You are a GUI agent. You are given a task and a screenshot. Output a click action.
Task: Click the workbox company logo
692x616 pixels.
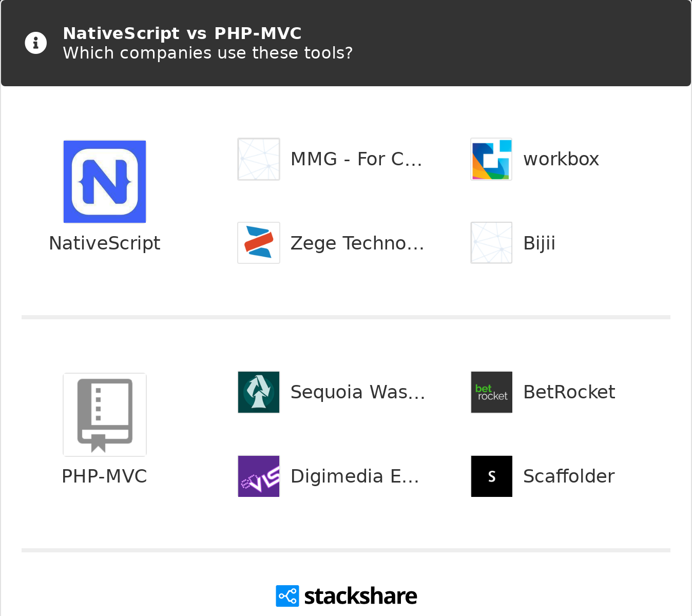(x=491, y=159)
